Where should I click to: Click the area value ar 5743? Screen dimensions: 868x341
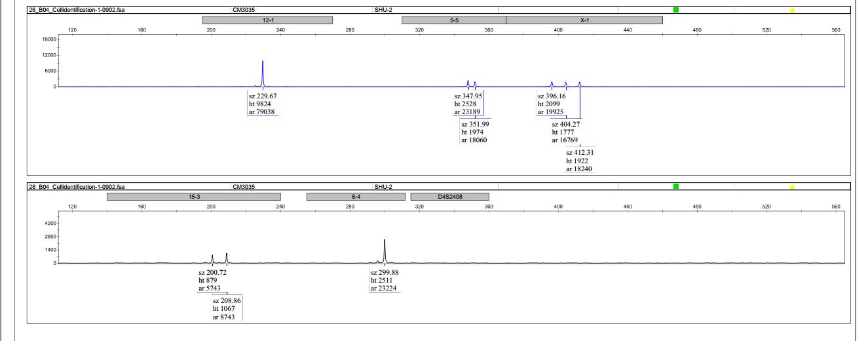coord(211,288)
